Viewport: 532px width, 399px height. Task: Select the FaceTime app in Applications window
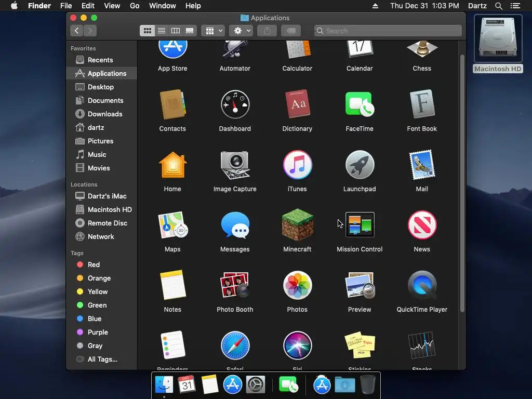tap(360, 104)
